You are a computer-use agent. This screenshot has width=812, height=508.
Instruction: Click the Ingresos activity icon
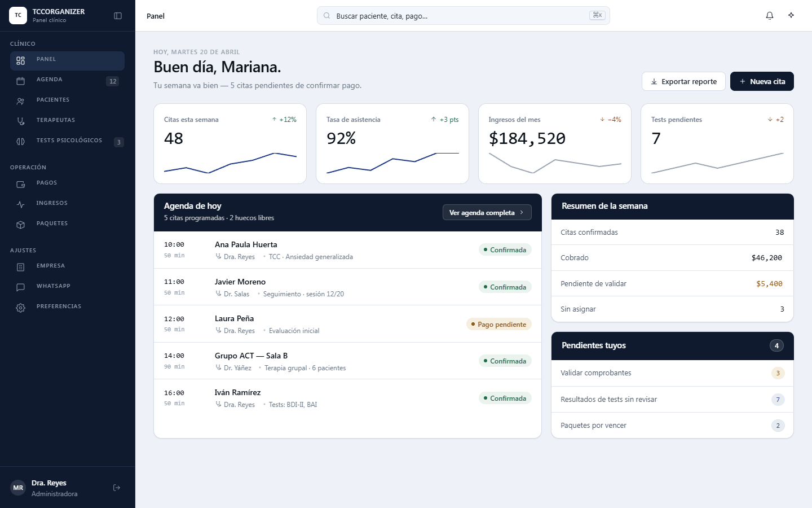[21, 204]
